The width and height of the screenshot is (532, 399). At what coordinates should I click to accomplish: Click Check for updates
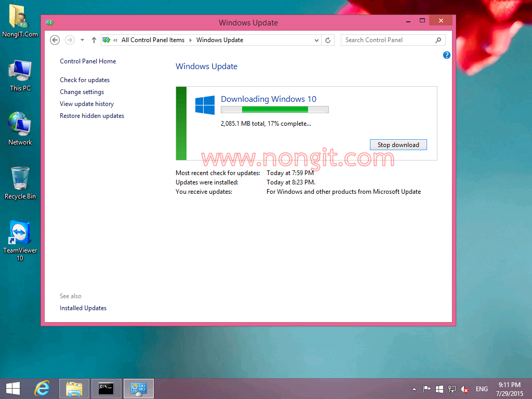click(x=85, y=79)
